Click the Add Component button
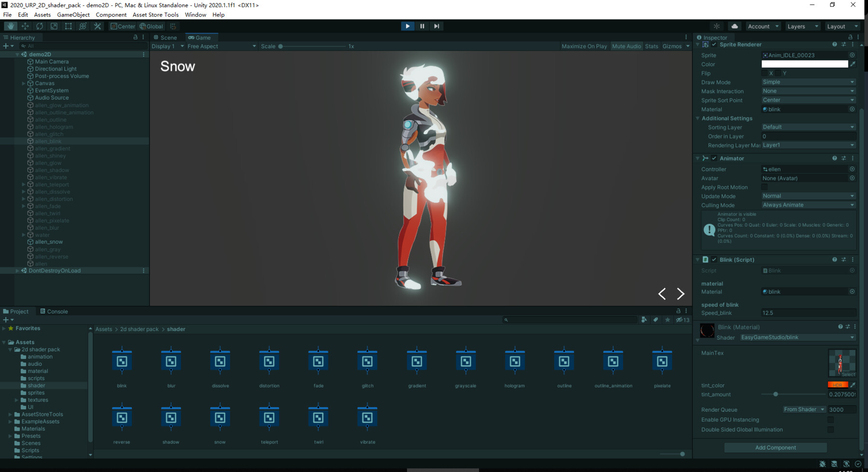The height and width of the screenshot is (472, 868). point(775,447)
